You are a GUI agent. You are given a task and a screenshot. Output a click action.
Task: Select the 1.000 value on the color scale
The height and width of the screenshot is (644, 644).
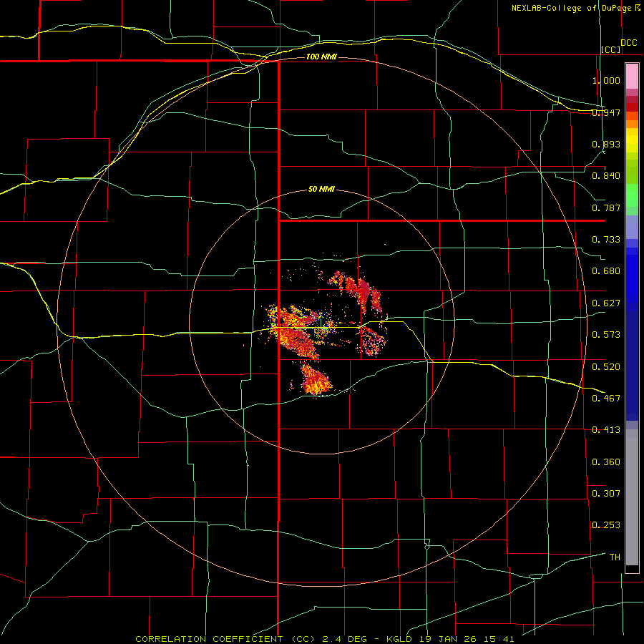click(x=606, y=80)
